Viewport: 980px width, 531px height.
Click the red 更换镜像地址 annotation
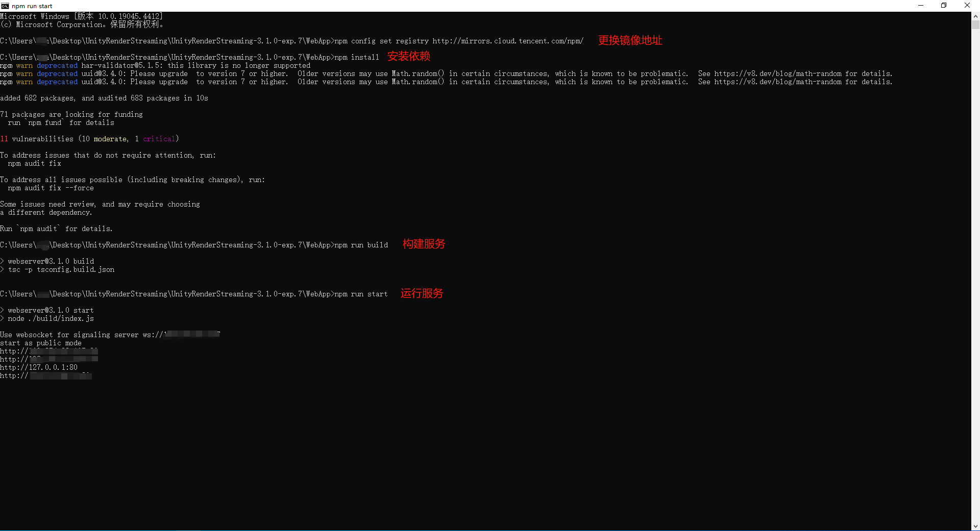(x=630, y=40)
